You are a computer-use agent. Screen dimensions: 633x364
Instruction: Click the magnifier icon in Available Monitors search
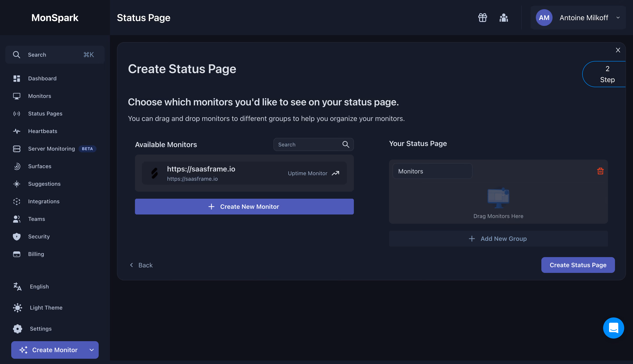(x=346, y=144)
